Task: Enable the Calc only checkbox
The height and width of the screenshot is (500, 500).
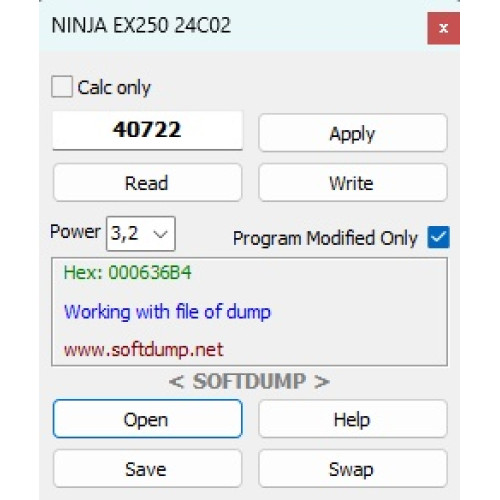Action: 62,87
